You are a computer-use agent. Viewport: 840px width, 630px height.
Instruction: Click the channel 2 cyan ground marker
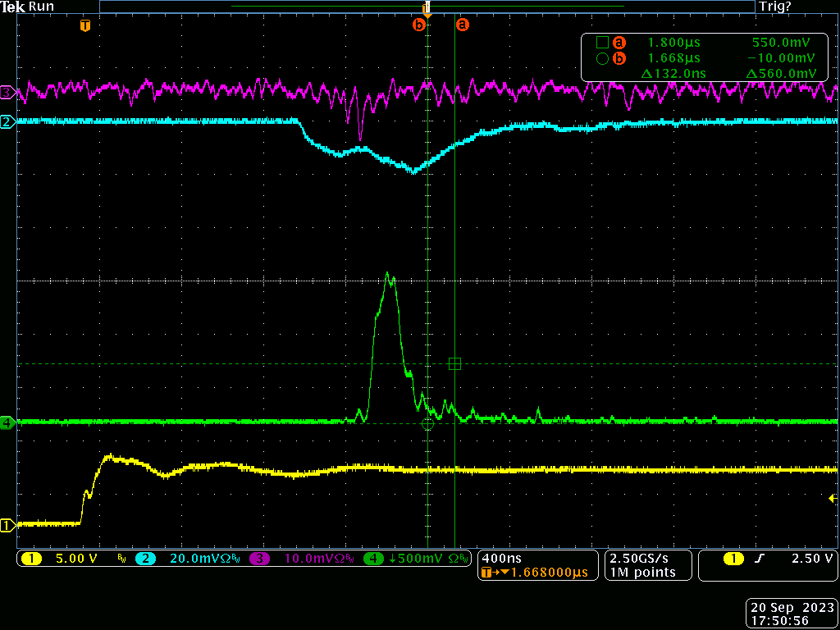tap(7, 122)
